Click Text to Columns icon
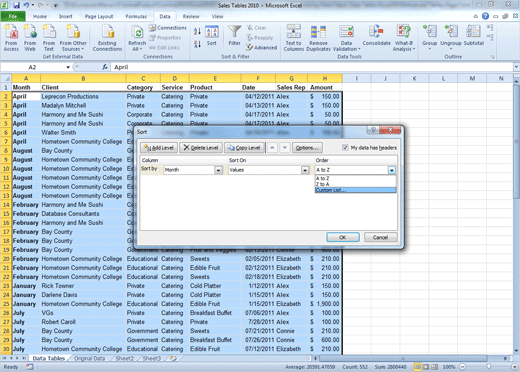The height and width of the screenshot is (372, 520). tap(294, 38)
